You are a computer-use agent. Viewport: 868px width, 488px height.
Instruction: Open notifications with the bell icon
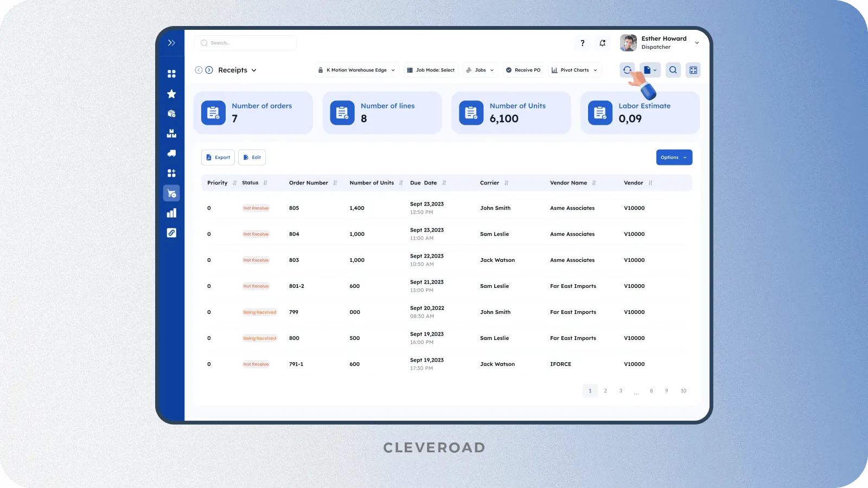602,43
